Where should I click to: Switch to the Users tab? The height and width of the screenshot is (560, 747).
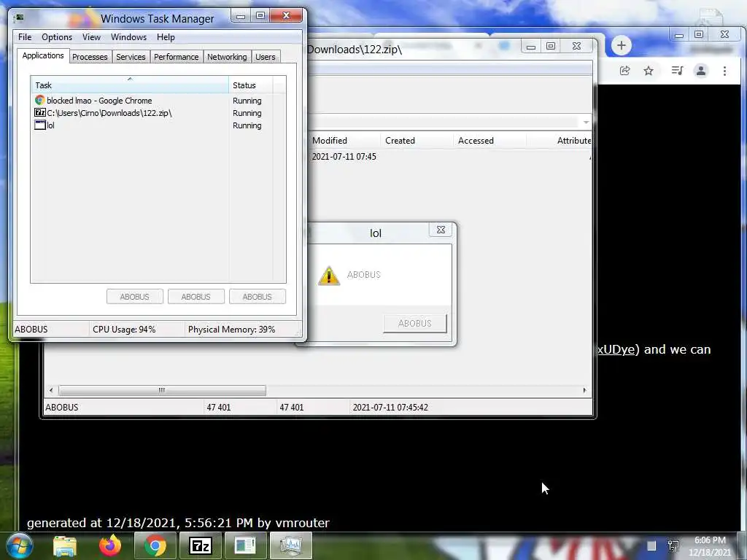[x=266, y=57]
